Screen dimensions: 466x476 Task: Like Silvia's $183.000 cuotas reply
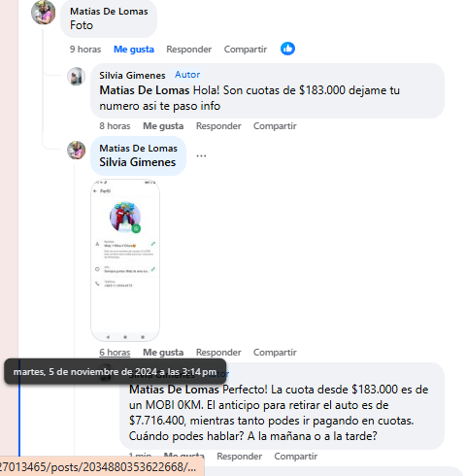point(163,126)
